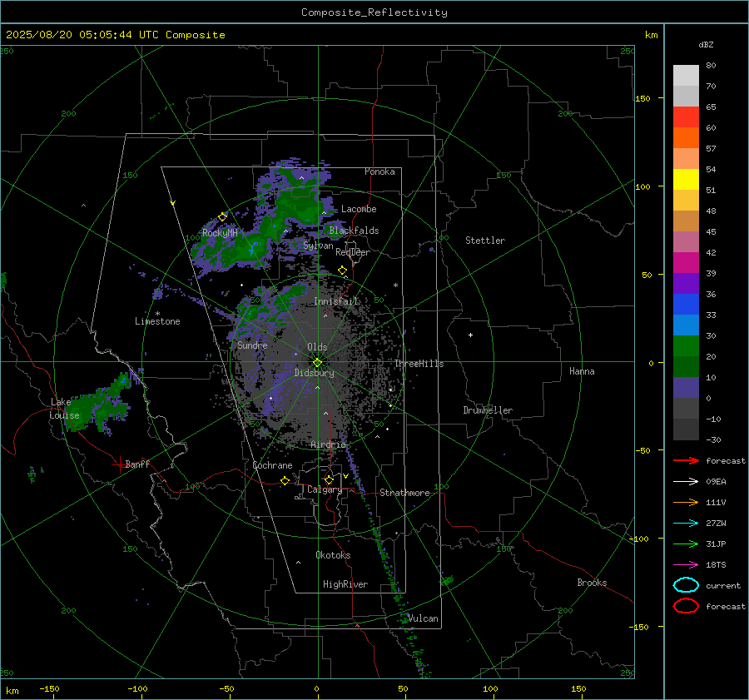Click the red 'forecast' ellipse icon

point(686,606)
